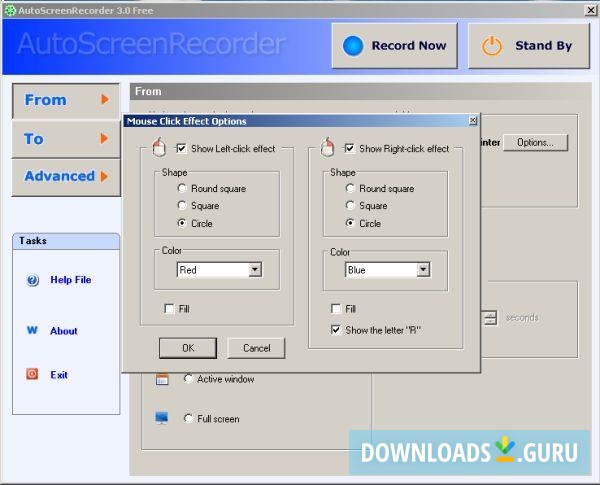Click the orange arrow on the From tab
The width and height of the screenshot is (600, 485).
tap(105, 100)
